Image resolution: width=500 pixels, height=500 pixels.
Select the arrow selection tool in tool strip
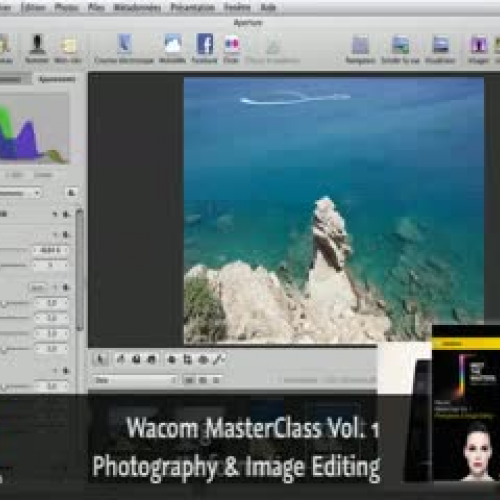pyautogui.click(x=101, y=360)
